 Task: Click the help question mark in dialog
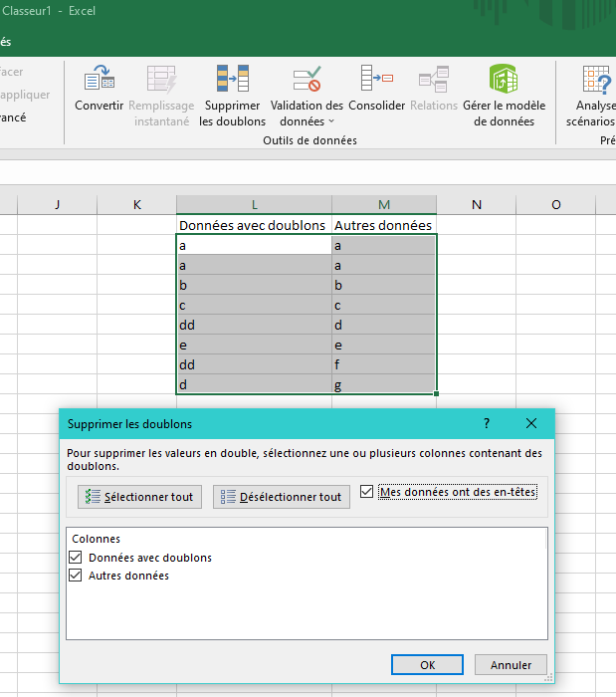[x=487, y=423]
